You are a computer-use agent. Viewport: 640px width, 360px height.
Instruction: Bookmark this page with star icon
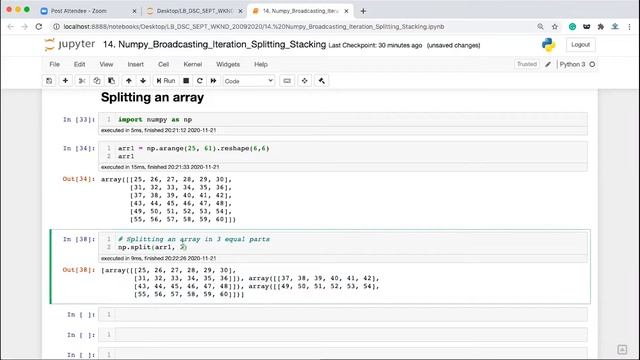(555, 27)
